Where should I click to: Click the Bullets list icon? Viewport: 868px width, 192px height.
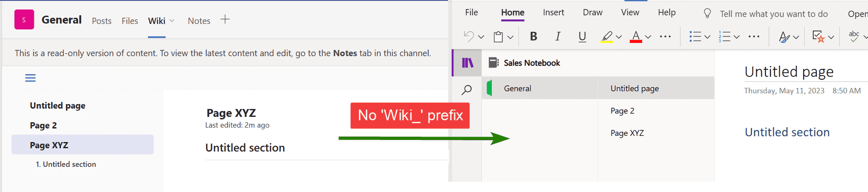695,37
